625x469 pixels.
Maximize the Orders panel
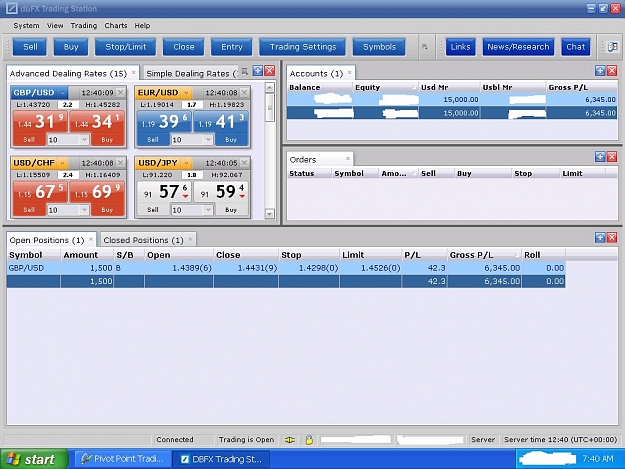tap(600, 157)
